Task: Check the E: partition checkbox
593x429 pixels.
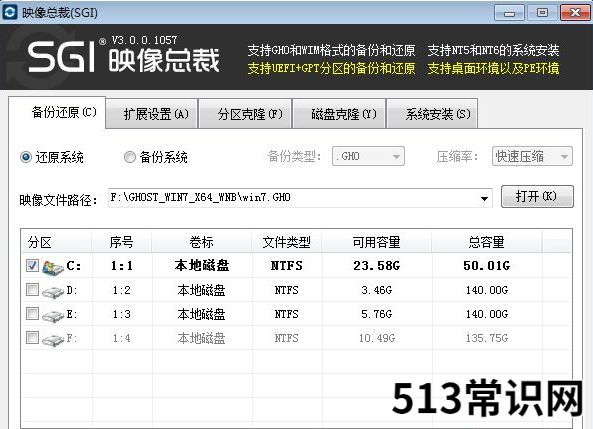Action: [32, 313]
